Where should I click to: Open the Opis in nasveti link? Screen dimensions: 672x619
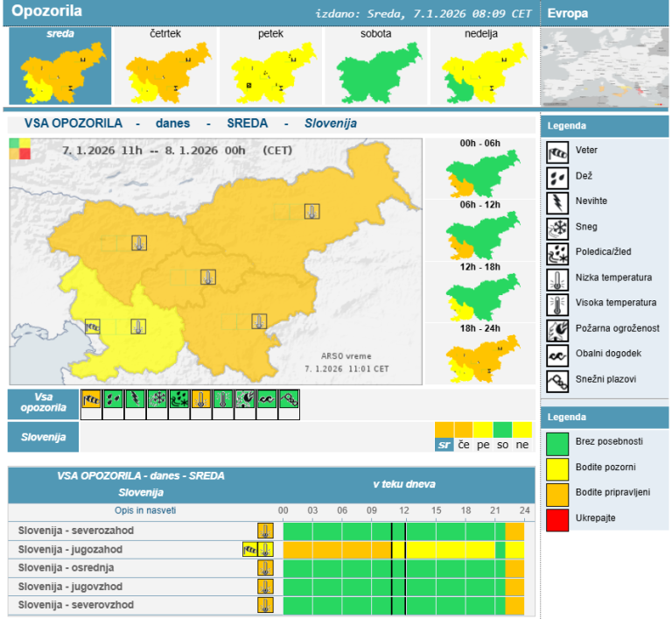tap(145, 510)
